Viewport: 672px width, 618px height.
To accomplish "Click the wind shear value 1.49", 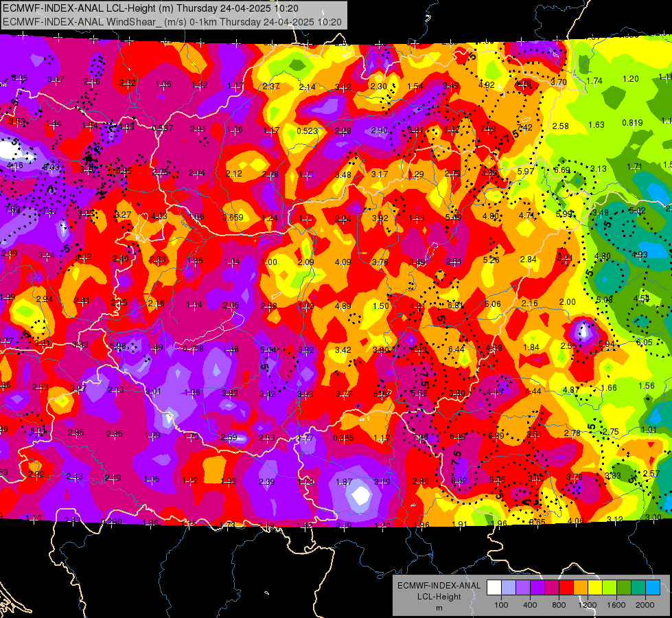I will [154, 347].
